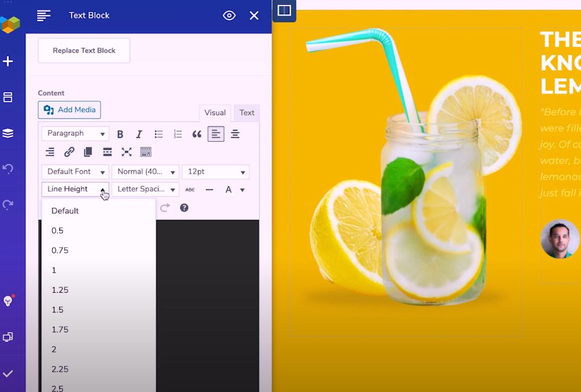
Task: Open the Normal (40...) font weight dropdown
Action: coord(145,172)
